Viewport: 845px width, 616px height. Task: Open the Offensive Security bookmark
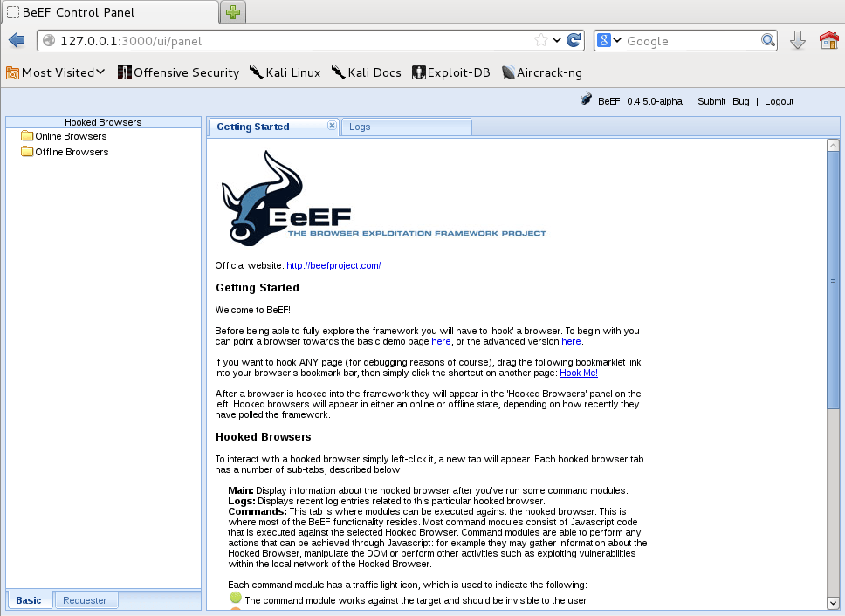tap(179, 72)
